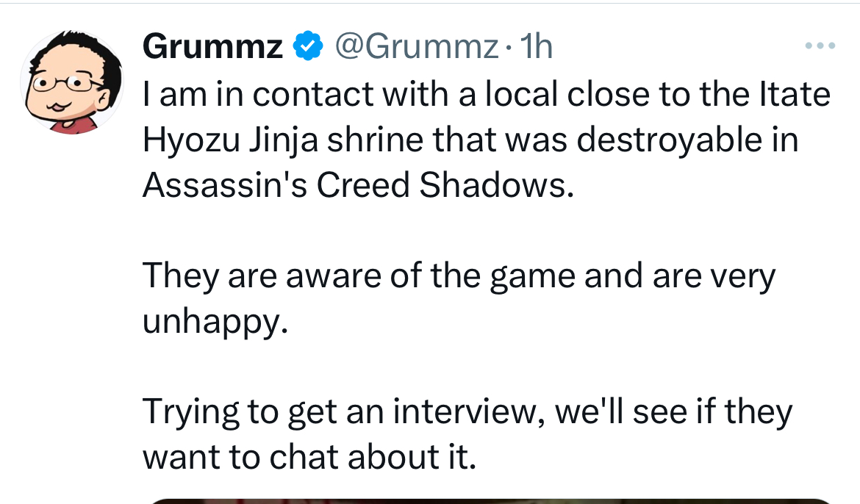
Task: Click the blue verified checkmark badge
Action: coord(308,46)
